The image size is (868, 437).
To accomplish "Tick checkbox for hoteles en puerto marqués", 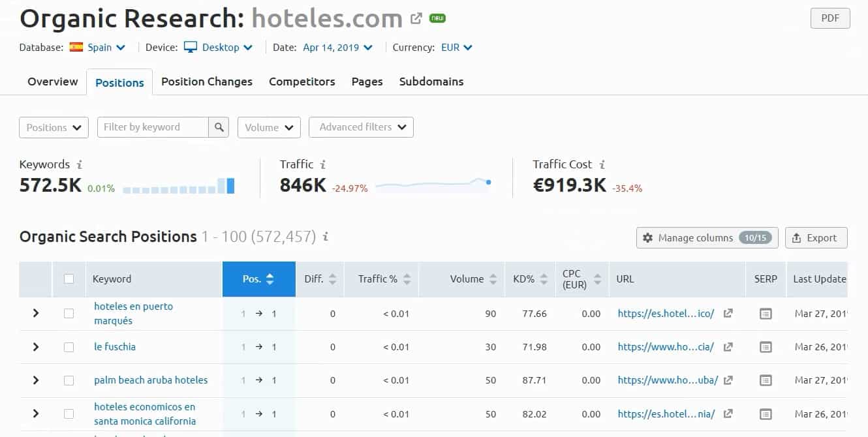I will tap(69, 314).
